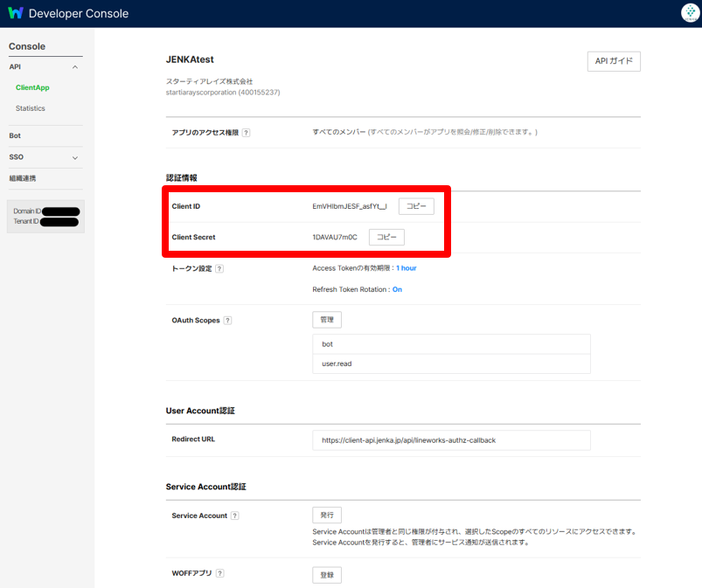
Task: Open ClientApp in the sidebar
Action: [32, 87]
